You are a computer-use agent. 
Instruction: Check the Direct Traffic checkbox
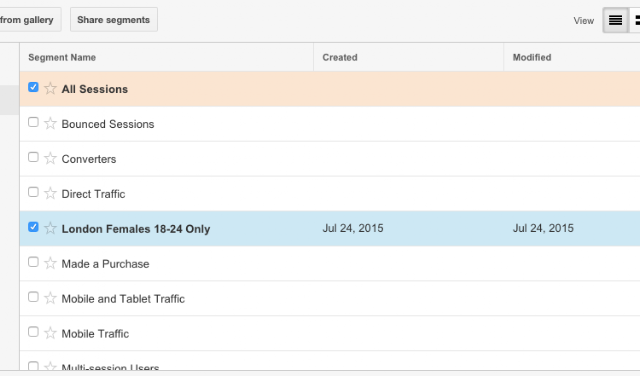pyautogui.click(x=33, y=192)
